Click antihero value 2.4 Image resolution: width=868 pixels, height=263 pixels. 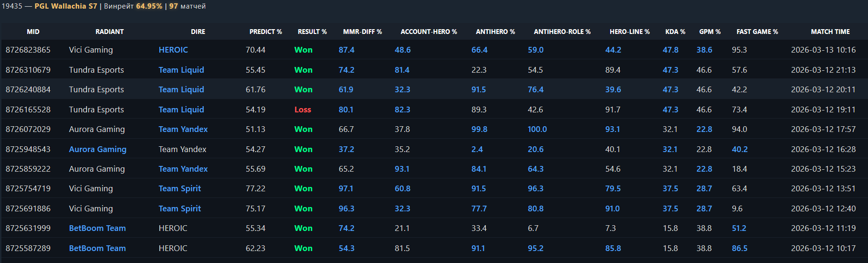pos(477,149)
